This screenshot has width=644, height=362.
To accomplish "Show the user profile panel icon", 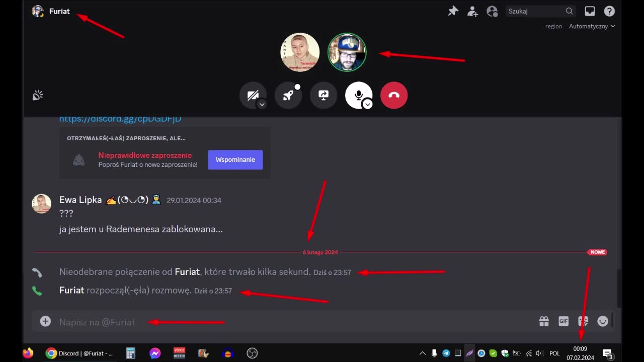I will click(x=492, y=11).
